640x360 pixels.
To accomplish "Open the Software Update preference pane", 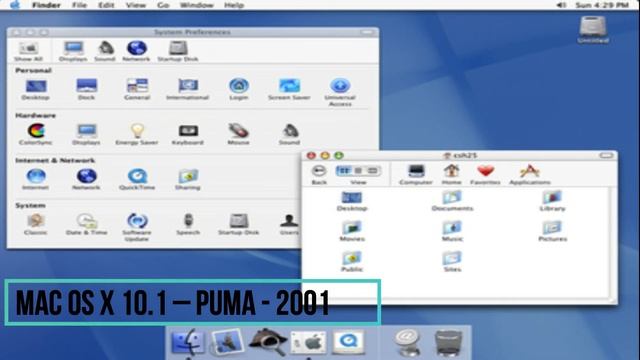I will (x=137, y=227).
